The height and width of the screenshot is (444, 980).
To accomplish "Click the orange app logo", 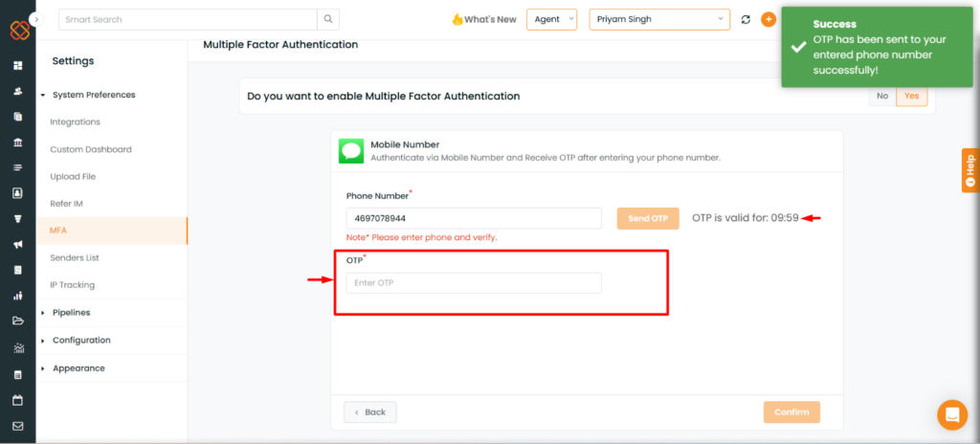I will pyautogui.click(x=19, y=30).
